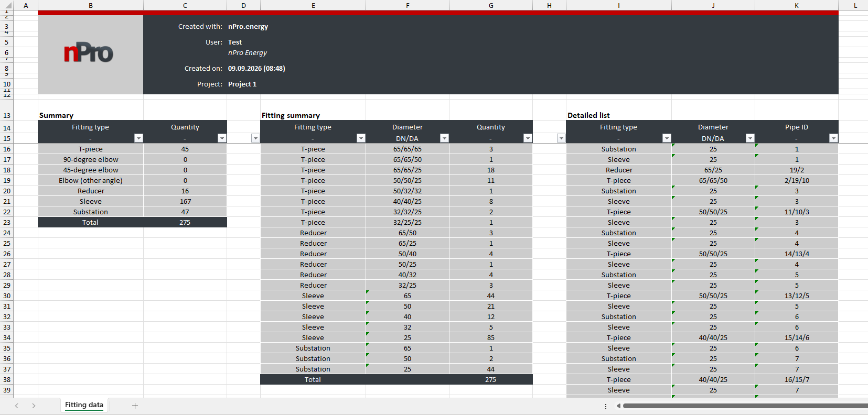Go to previous sheet arrow
This screenshot has width=868, height=415.
point(17,406)
